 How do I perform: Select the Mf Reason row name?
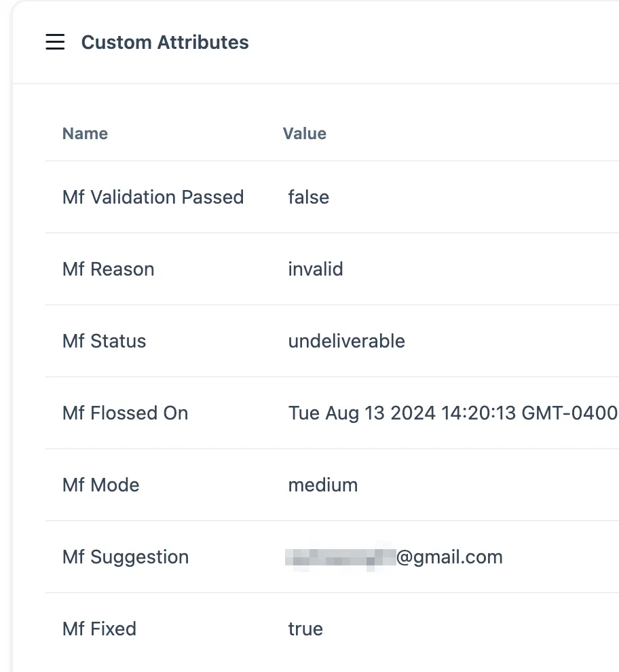[109, 269]
